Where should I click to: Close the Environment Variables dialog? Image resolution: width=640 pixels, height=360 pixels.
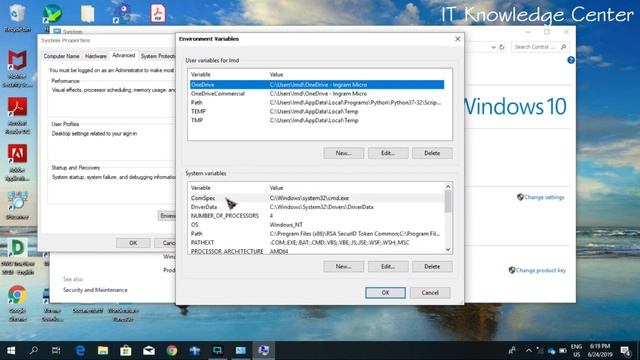coord(457,39)
